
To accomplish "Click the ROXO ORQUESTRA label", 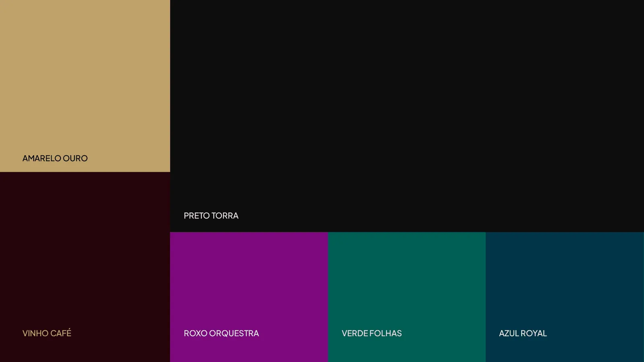I will tap(221, 333).
